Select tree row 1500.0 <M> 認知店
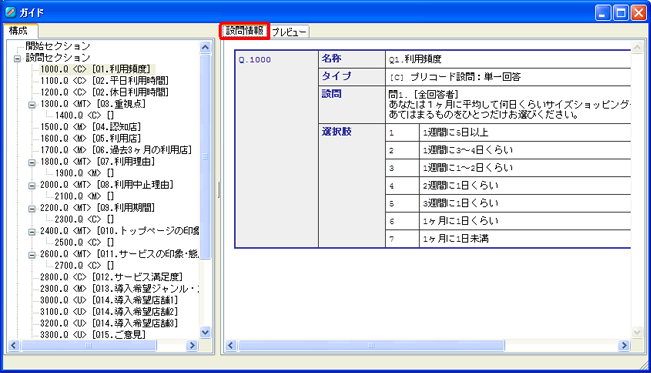The image size is (651, 373). coord(91,127)
